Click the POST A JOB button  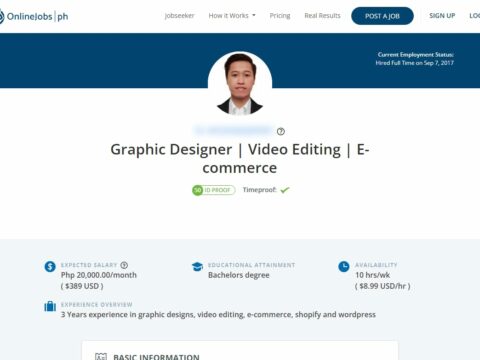(x=382, y=16)
